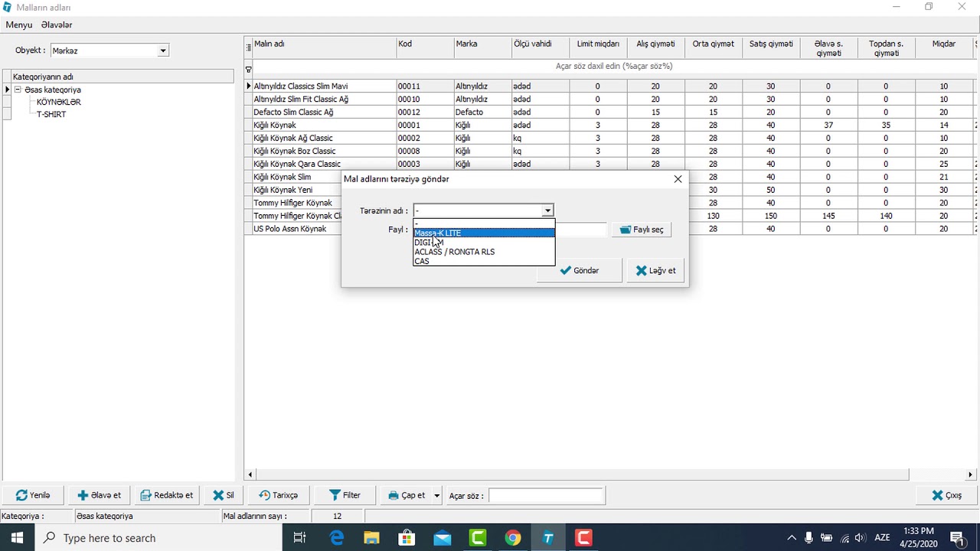Open the clock showing 1:33 PM
Screen dimensions: 980x551
[919, 538]
